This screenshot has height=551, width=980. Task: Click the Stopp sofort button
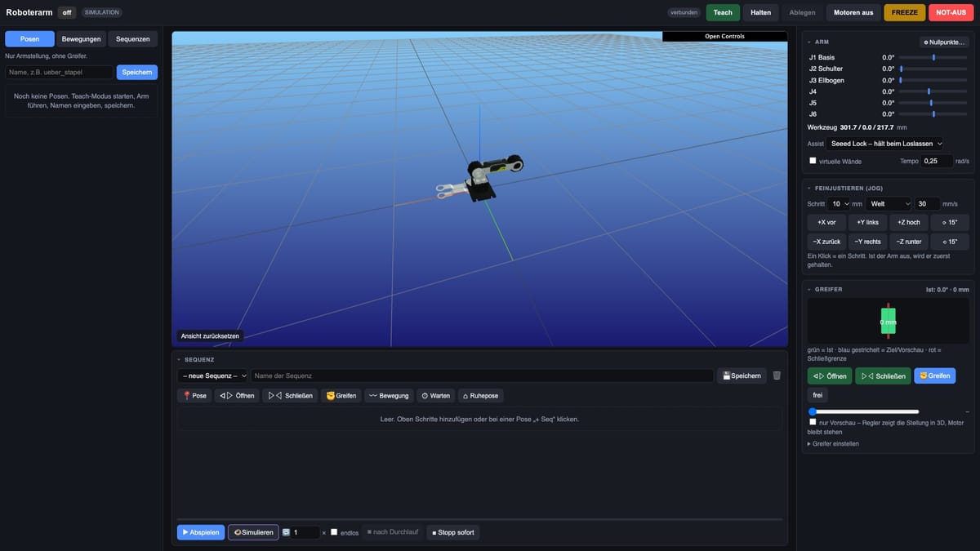click(x=452, y=532)
